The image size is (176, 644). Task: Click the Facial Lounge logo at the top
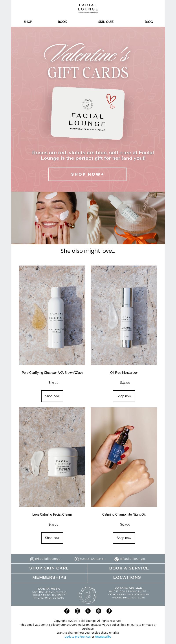(88, 8)
